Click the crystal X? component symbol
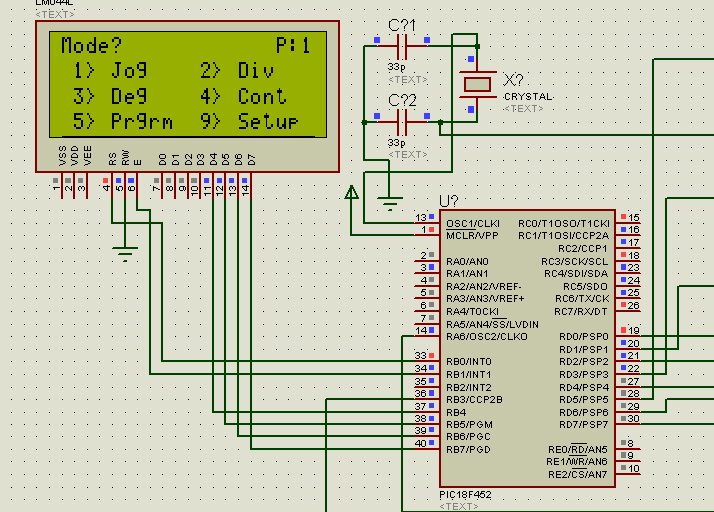Image resolution: width=714 pixels, height=512 pixels. click(476, 84)
